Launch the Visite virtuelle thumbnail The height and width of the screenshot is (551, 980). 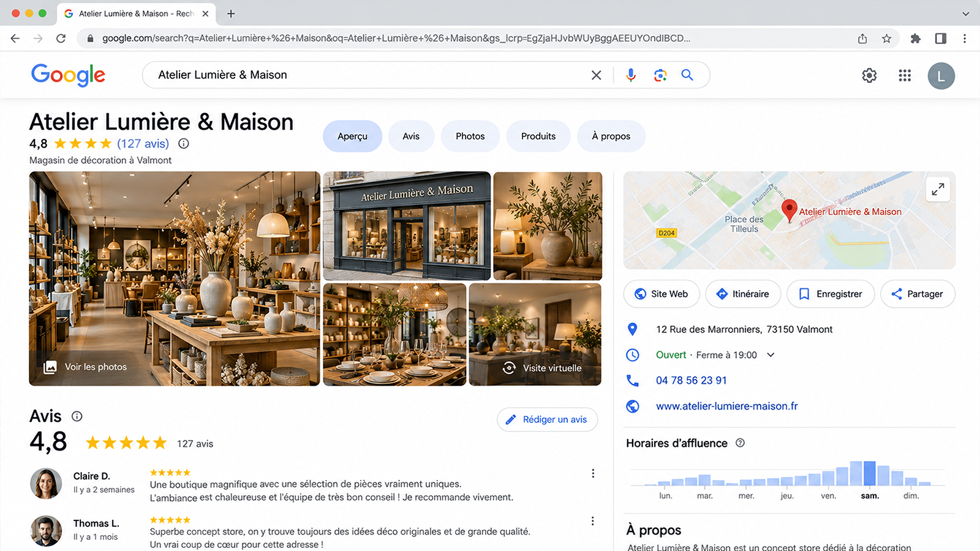click(x=535, y=334)
